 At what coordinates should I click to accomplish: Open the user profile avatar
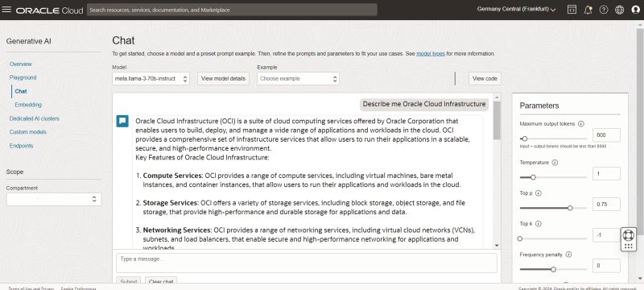coord(635,10)
